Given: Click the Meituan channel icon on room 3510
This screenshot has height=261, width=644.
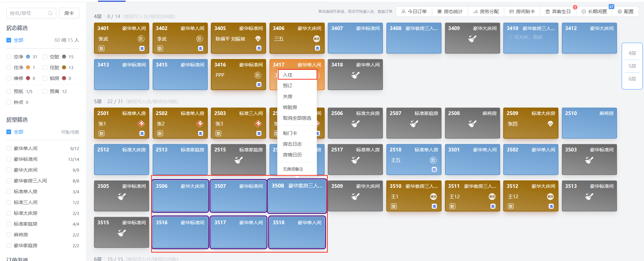Looking at the screenshot, I should (x=433, y=197).
